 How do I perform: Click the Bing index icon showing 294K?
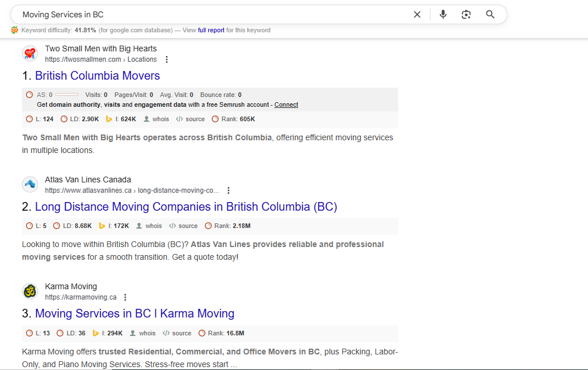pos(96,333)
